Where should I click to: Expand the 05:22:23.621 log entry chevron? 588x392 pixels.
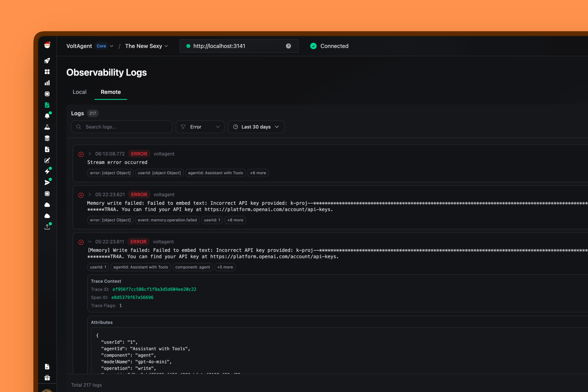(x=90, y=194)
